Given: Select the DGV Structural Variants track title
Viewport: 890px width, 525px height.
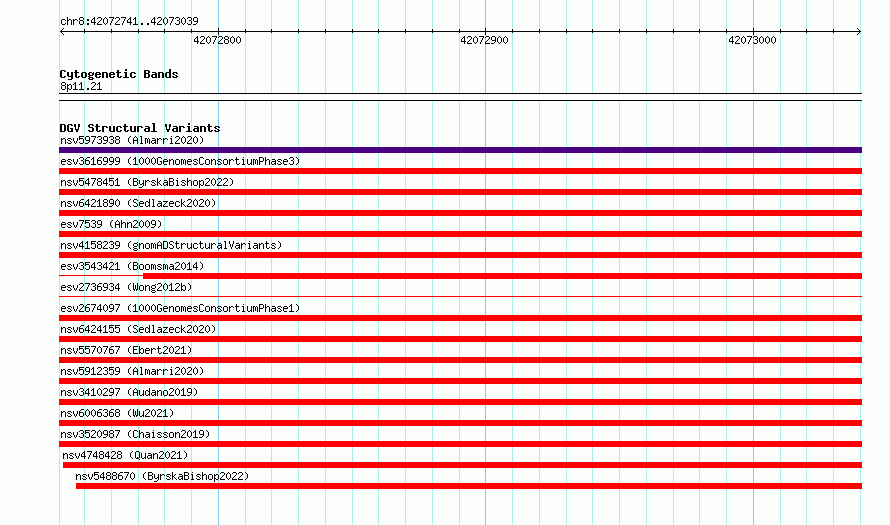Looking at the screenshot, I should pos(140,128).
